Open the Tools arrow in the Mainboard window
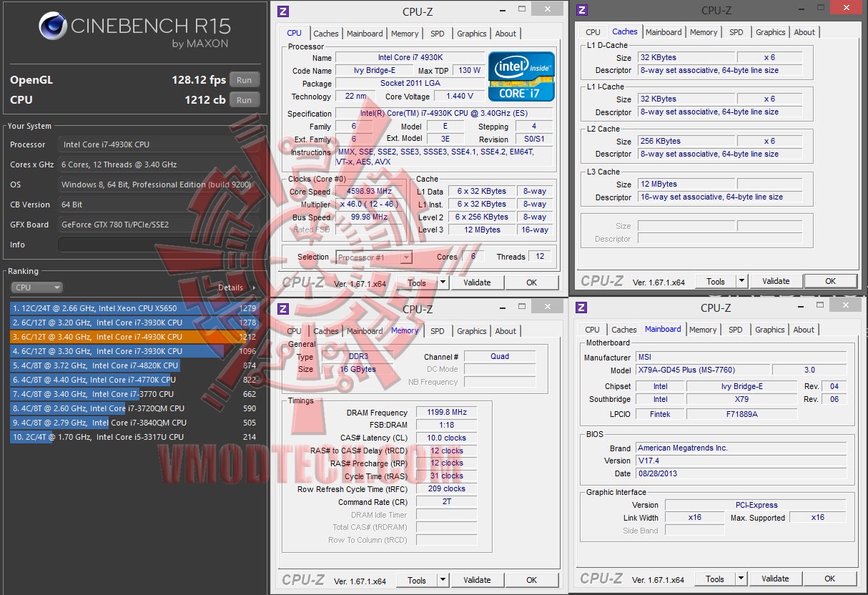This screenshot has width=868, height=595. point(741,579)
